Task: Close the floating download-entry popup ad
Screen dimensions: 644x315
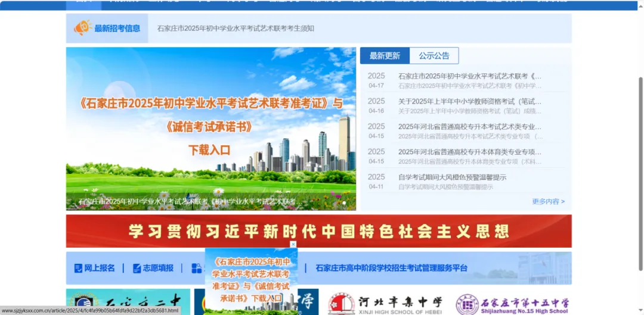Action: point(293,245)
